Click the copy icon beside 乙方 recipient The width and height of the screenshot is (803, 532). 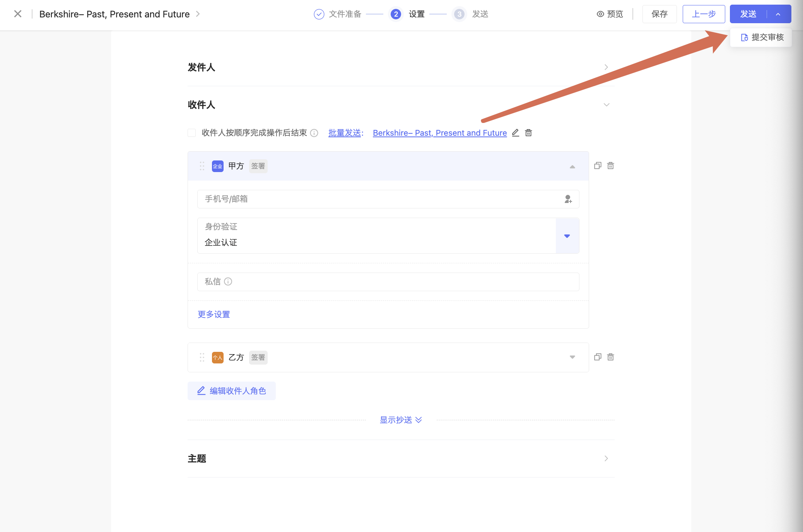pos(598,357)
